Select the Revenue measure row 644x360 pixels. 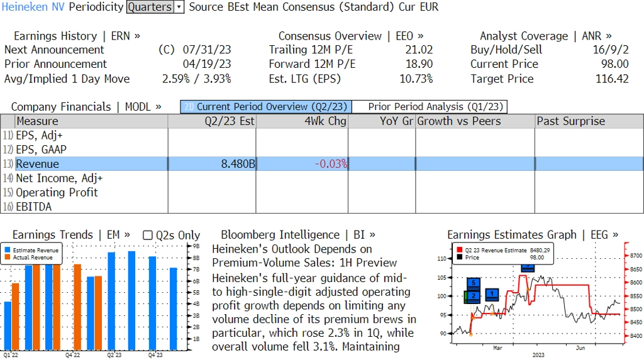pos(321,164)
